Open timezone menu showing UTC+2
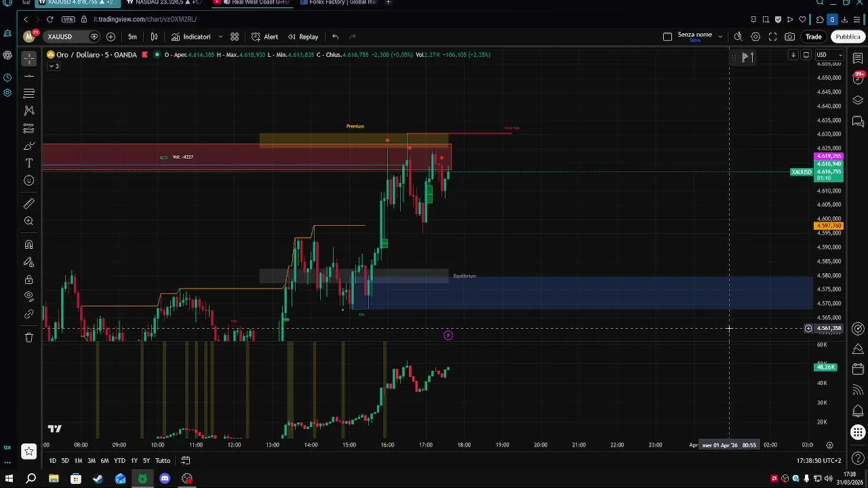This screenshot has width=868, height=488. pyautogui.click(x=819, y=461)
